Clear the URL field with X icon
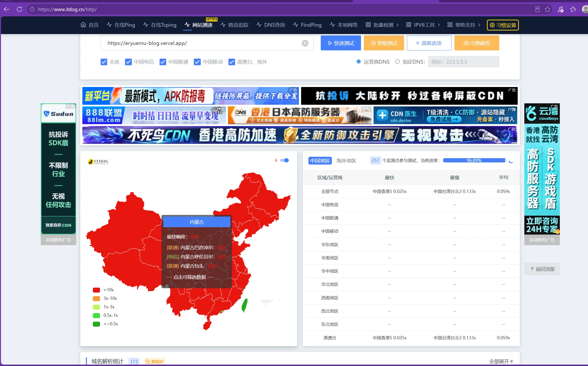Viewport: 588px width, 366px height. click(305, 43)
